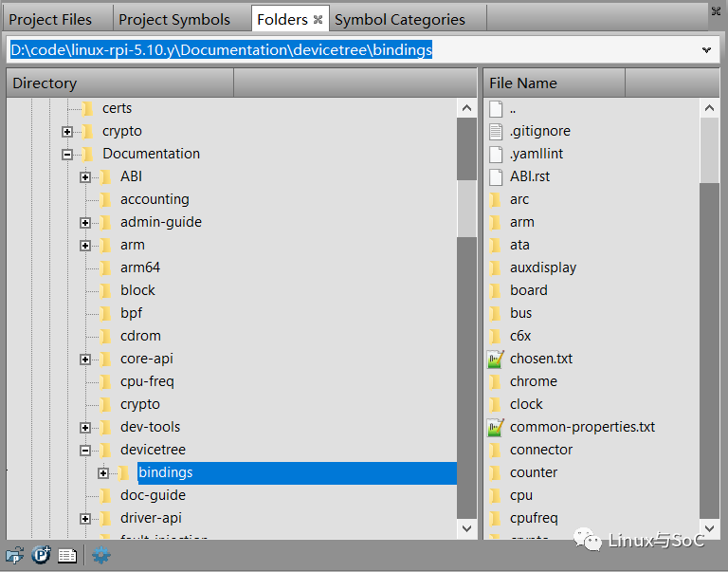Screen dimensions: 728x572
Task: Expand the dev-tools folder node
Action: coord(85,428)
